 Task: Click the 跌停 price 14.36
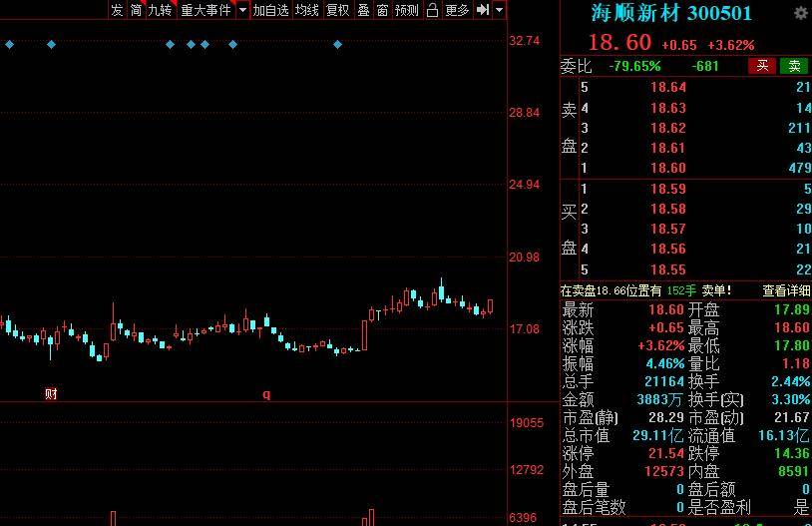coord(792,453)
